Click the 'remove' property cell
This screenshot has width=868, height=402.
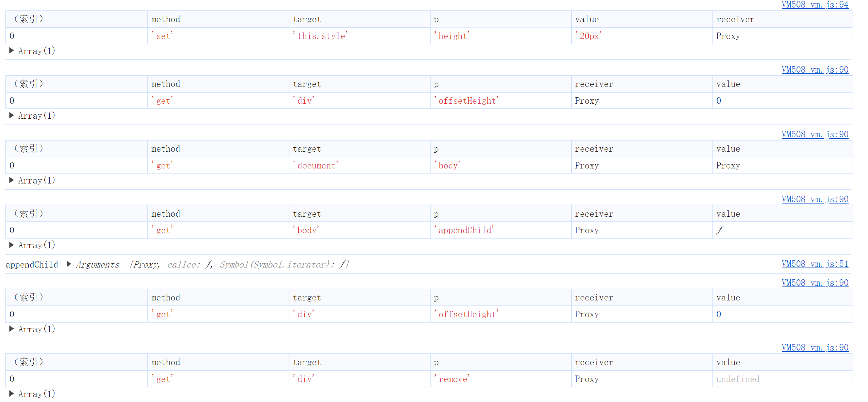[x=452, y=379]
